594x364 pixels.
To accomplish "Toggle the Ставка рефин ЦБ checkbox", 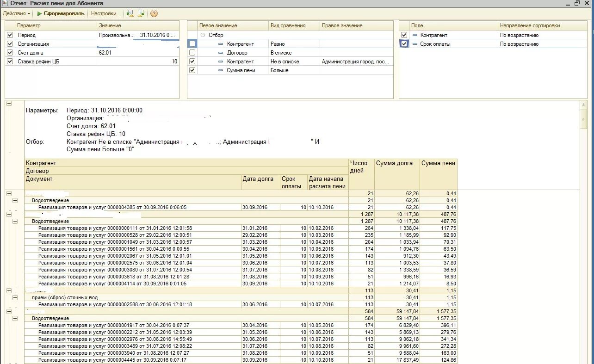I will [x=10, y=62].
